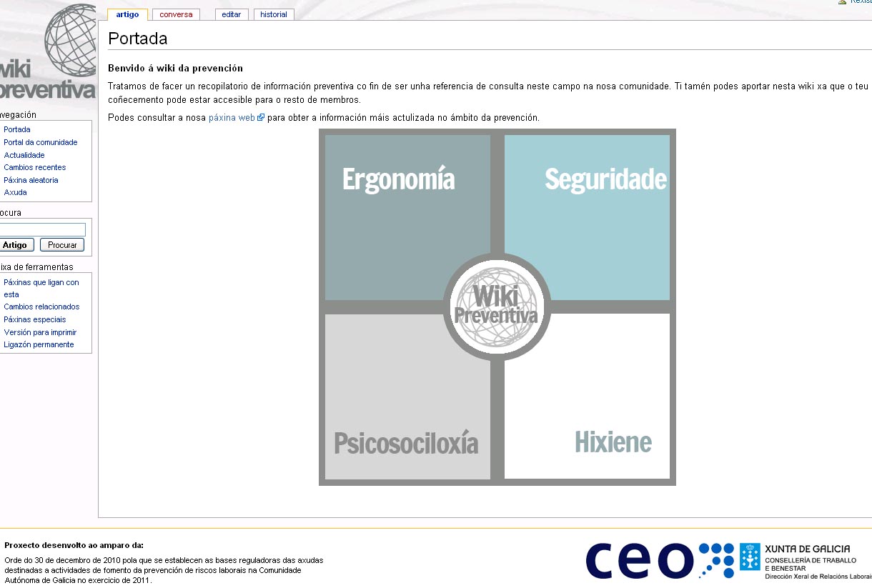Click Proxecto desenvolto ao amparo da text
The image size is (872, 588).
point(74,545)
